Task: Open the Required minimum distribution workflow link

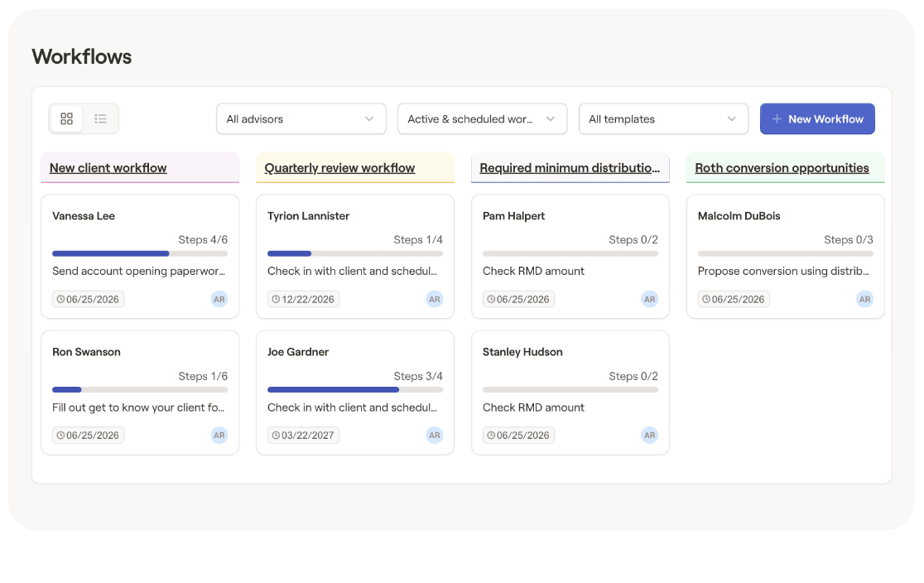Action: pyautogui.click(x=570, y=168)
